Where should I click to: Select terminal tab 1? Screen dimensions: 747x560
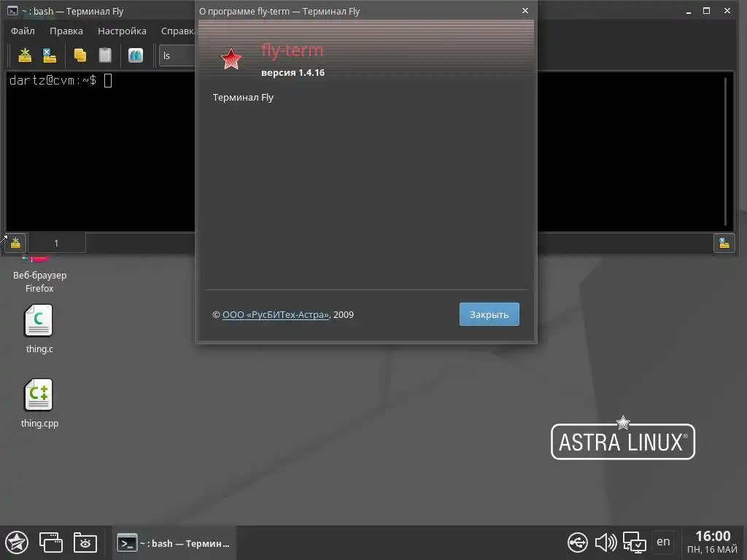(x=57, y=244)
